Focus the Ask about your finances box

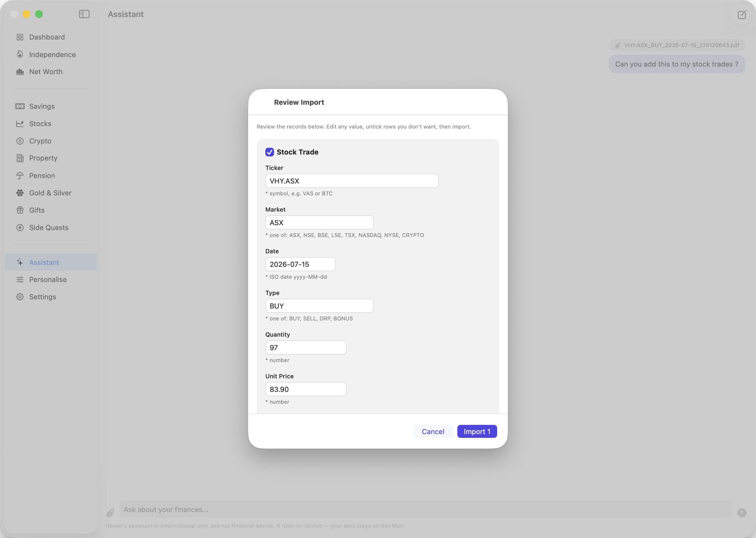(425, 510)
